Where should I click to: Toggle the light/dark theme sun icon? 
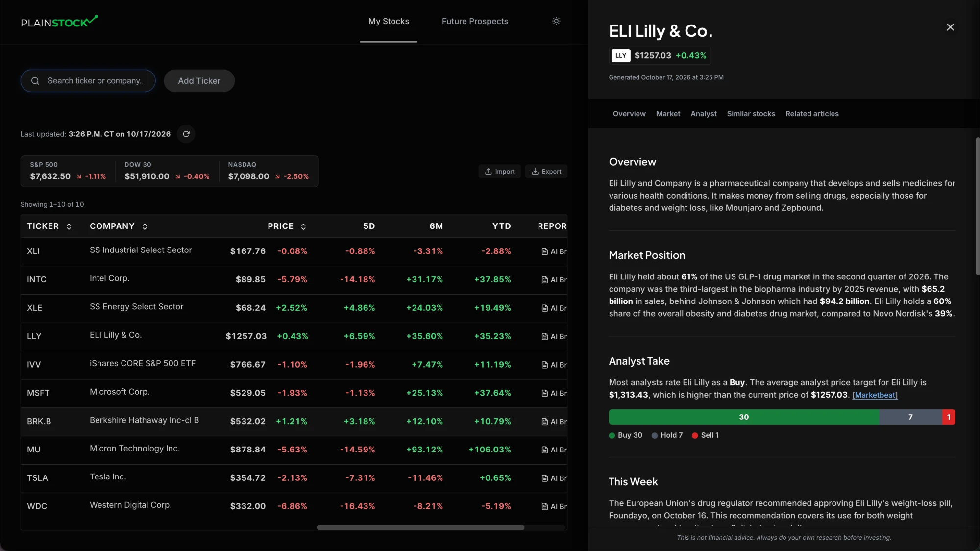[556, 21]
